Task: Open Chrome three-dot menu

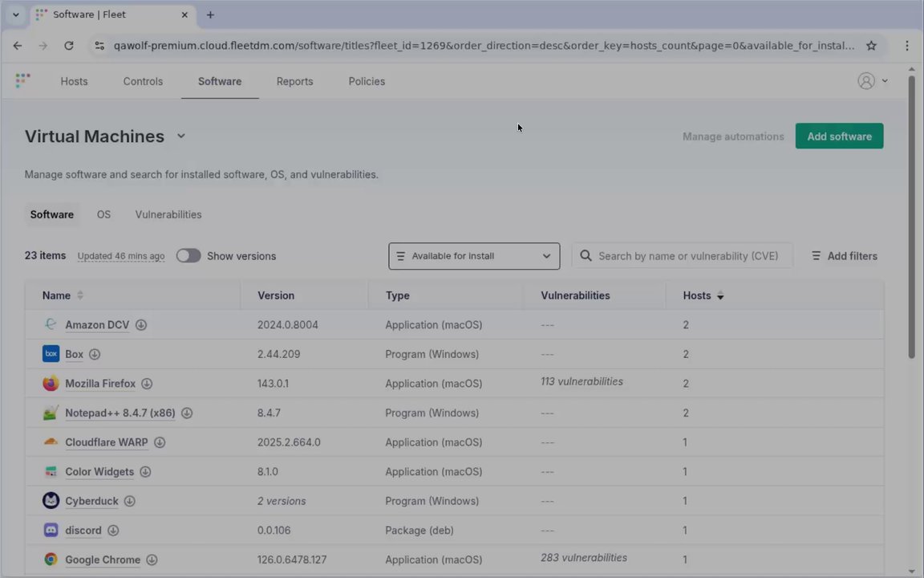Action: (x=906, y=46)
